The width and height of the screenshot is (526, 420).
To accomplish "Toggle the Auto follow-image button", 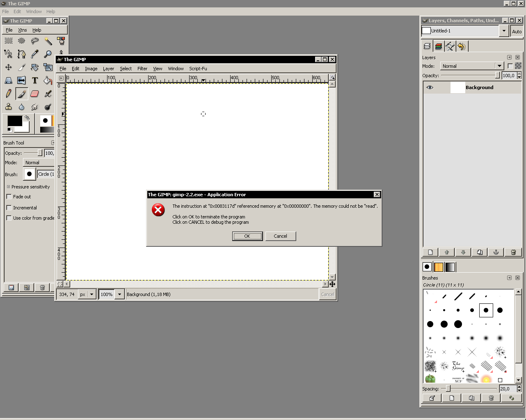I will tap(517, 31).
